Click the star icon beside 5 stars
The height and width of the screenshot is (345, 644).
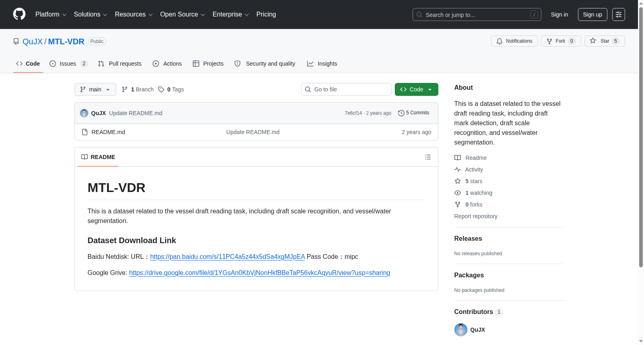click(x=458, y=181)
